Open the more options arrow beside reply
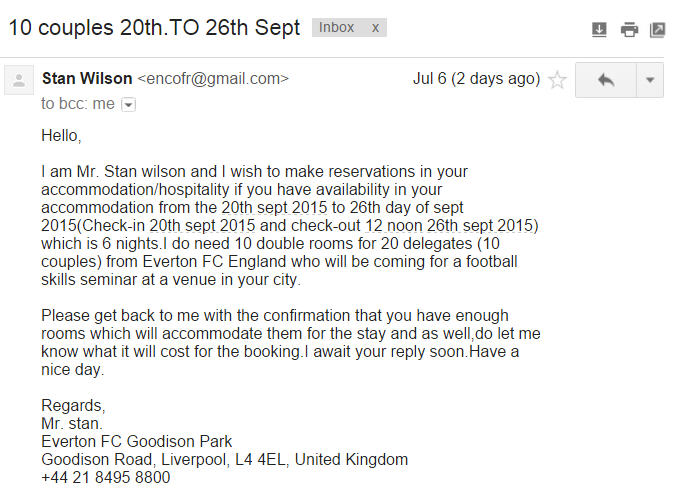This screenshot has width=676, height=496. (650, 80)
